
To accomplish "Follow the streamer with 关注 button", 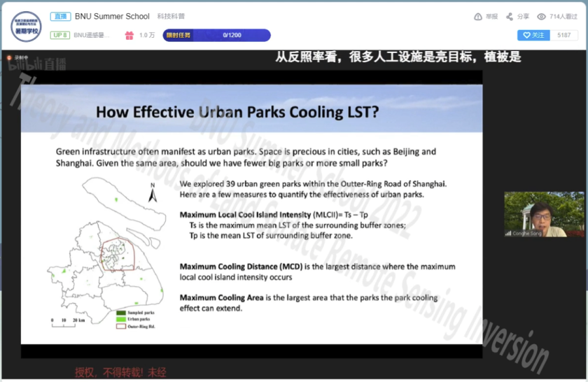I will tap(533, 35).
